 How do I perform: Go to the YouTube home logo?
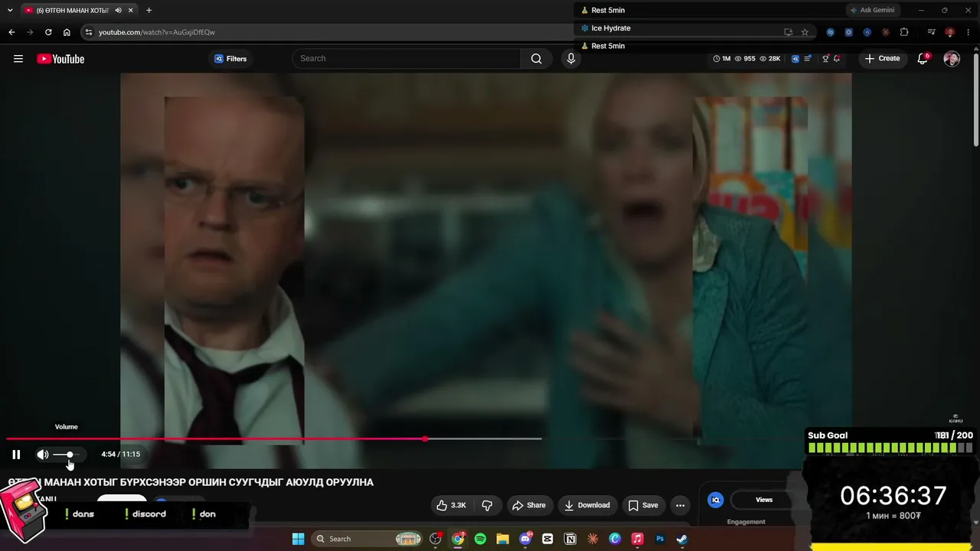click(60, 59)
